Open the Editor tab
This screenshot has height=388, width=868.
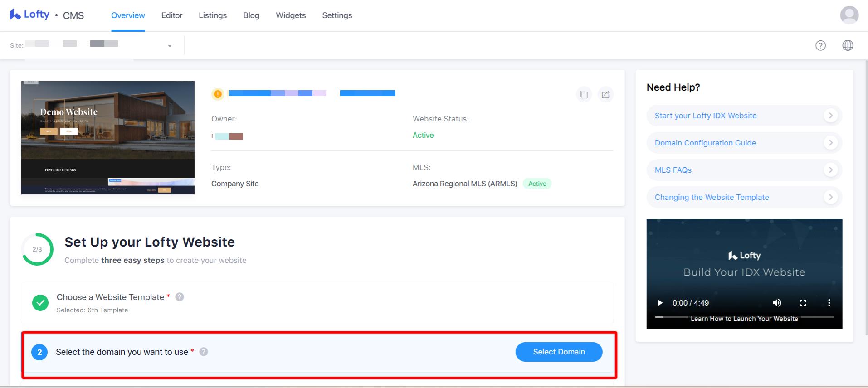pyautogui.click(x=172, y=15)
